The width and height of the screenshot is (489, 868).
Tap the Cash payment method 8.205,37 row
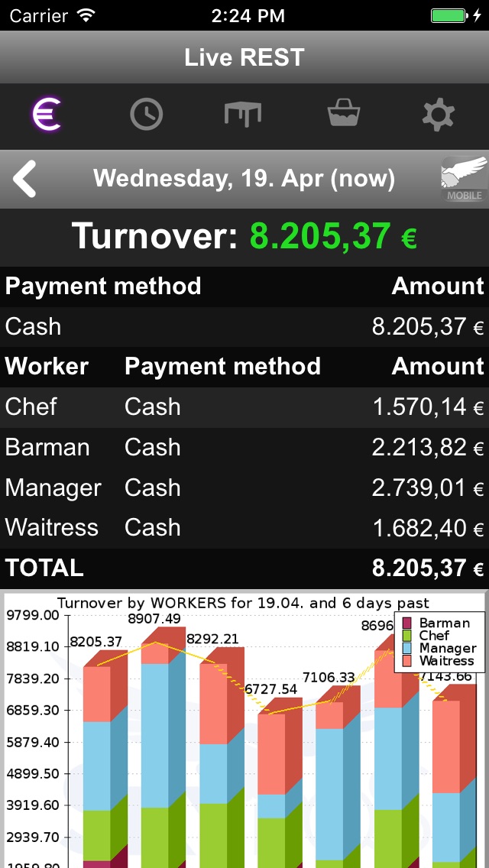pos(244,326)
